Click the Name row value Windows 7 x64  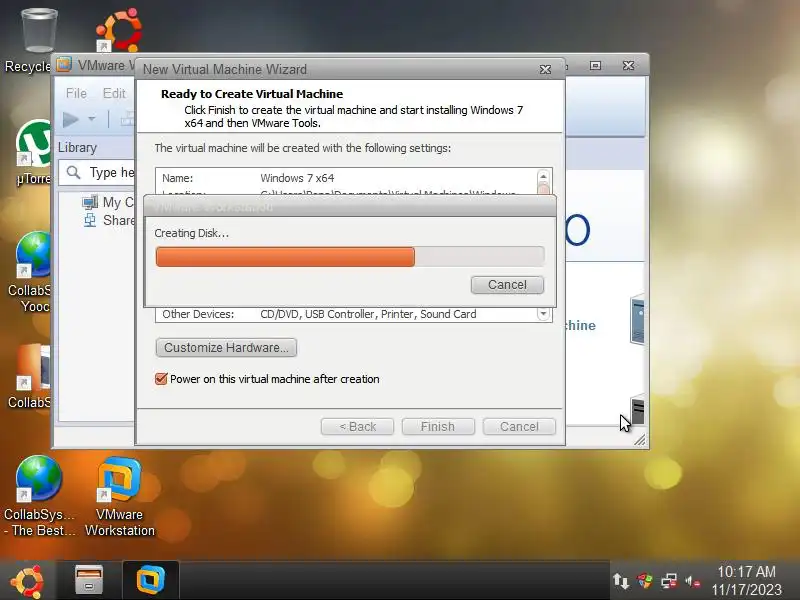click(297, 178)
